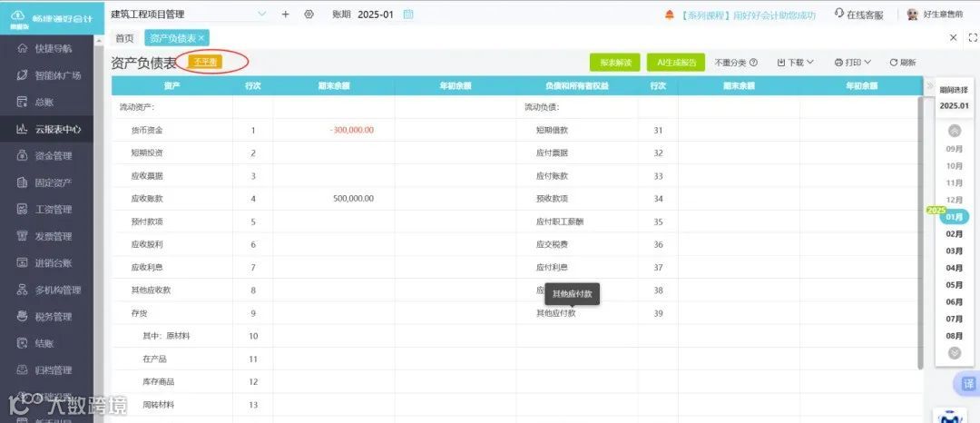Open the 系列课程 promotional link
980x423 pixels.
(x=748, y=15)
